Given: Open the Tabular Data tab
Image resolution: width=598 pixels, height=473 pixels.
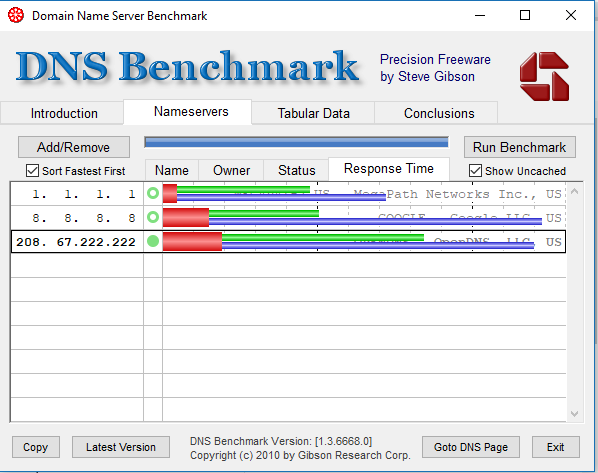Looking at the screenshot, I should pos(313,113).
